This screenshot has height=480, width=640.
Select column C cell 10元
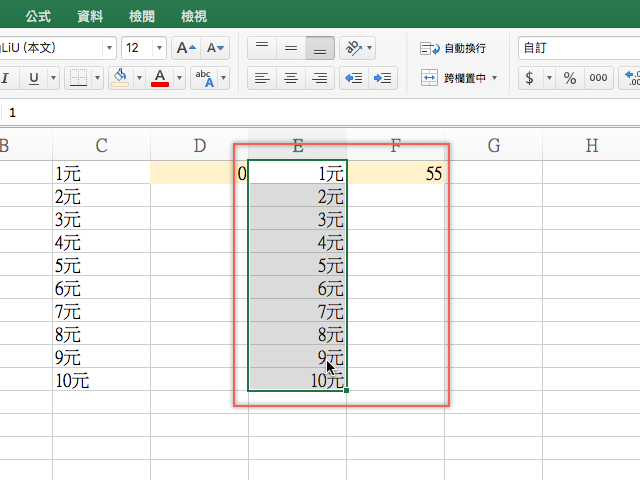[x=102, y=380]
